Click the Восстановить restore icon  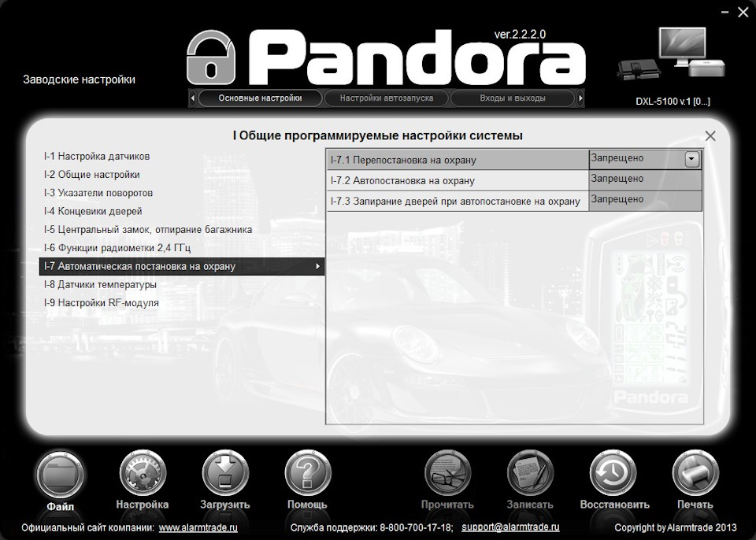coord(613,474)
